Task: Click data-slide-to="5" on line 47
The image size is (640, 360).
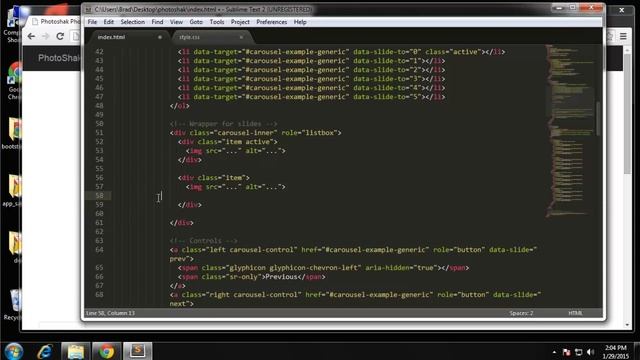Action: tap(388, 97)
